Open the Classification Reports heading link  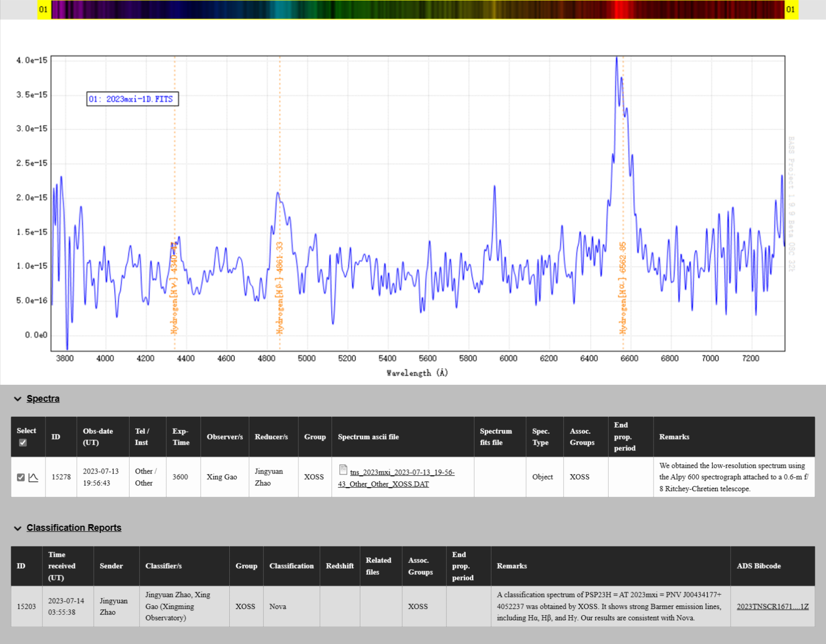[x=74, y=528]
